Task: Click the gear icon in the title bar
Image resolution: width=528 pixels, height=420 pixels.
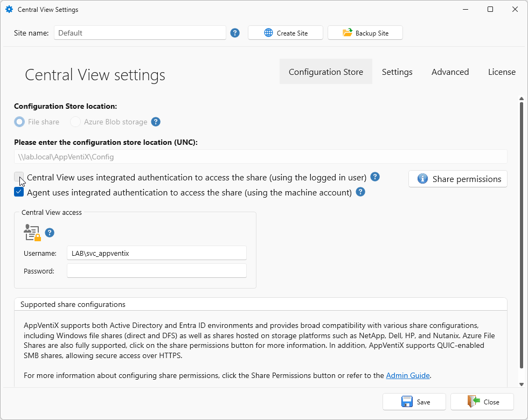Action: point(9,10)
